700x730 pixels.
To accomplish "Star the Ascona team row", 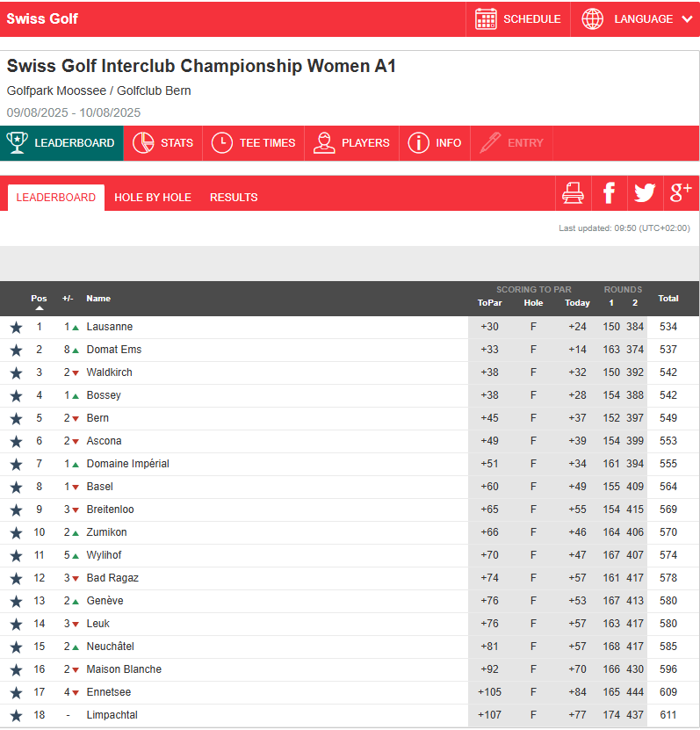I will [x=17, y=441].
